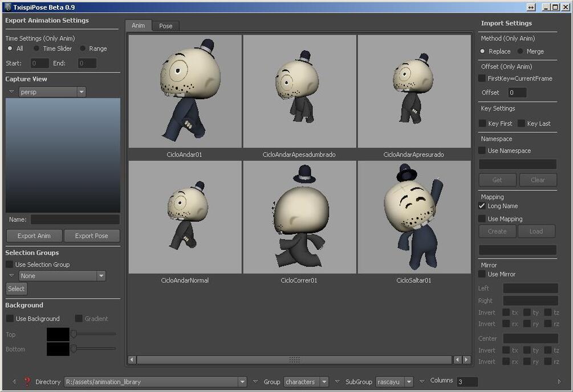This screenshot has height=392, width=573.
Task: Click the Top background color swatch
Action: (58, 334)
